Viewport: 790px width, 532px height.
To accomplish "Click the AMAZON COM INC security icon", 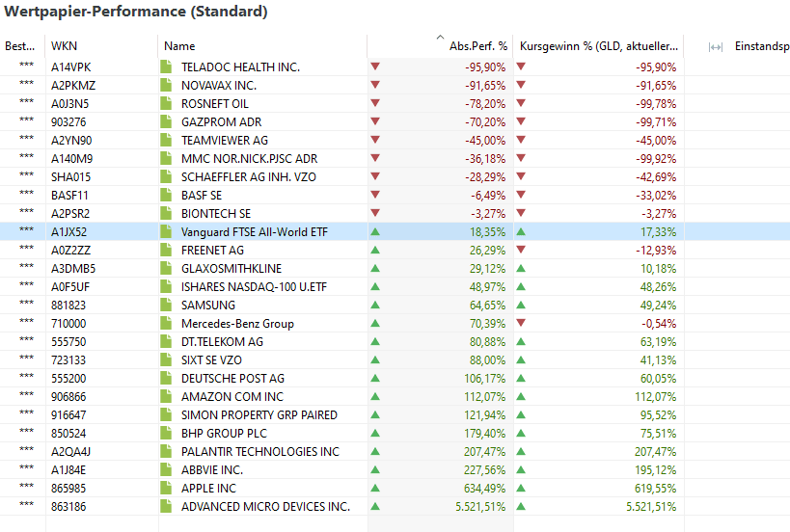I will click(x=166, y=397).
